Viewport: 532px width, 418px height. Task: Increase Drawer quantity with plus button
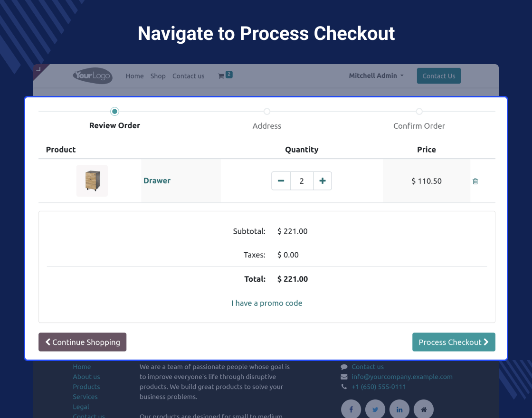coord(323,181)
